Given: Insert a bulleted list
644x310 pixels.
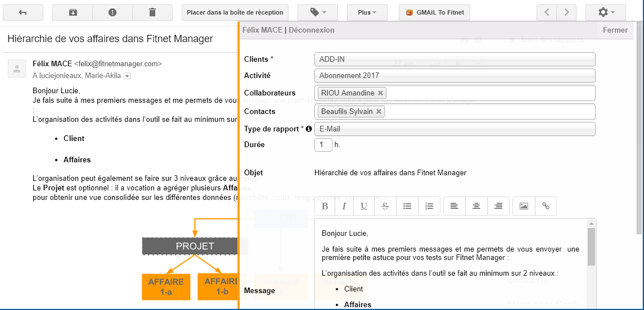Looking at the screenshot, I should click(408, 206).
